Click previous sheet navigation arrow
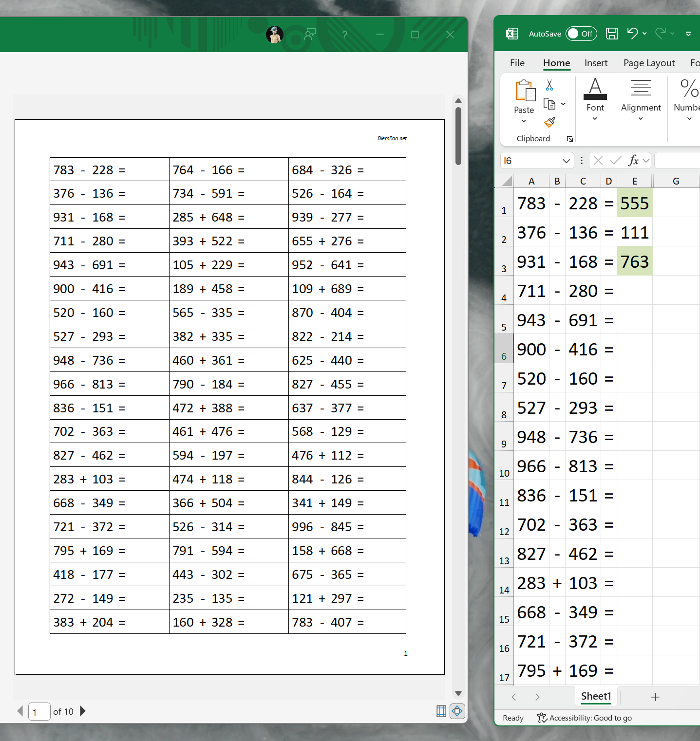 514,697
